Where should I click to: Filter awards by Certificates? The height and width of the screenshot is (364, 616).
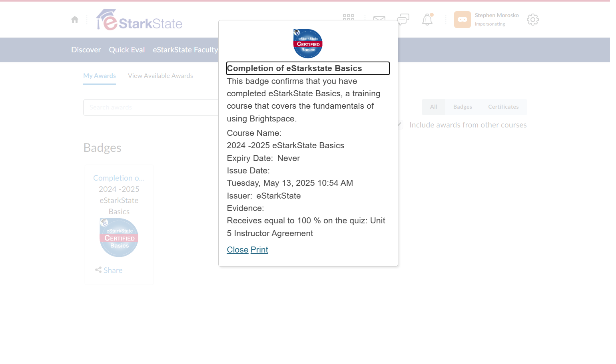tap(503, 107)
